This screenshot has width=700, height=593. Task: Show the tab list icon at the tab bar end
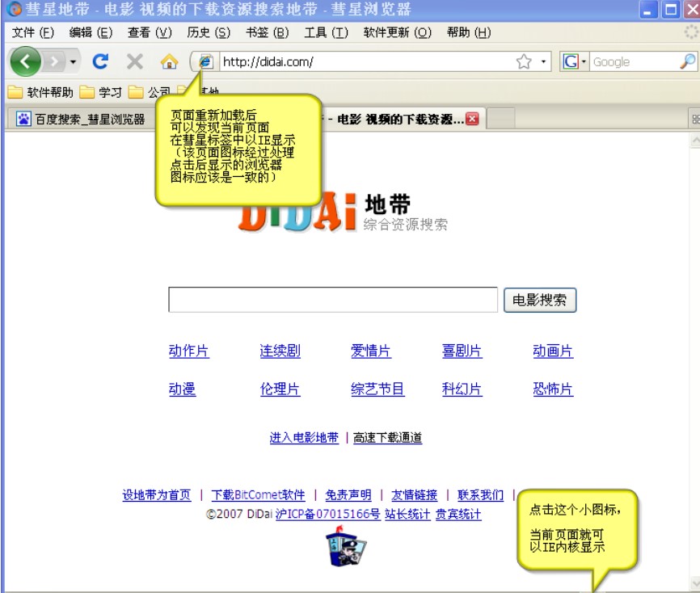pos(695,119)
